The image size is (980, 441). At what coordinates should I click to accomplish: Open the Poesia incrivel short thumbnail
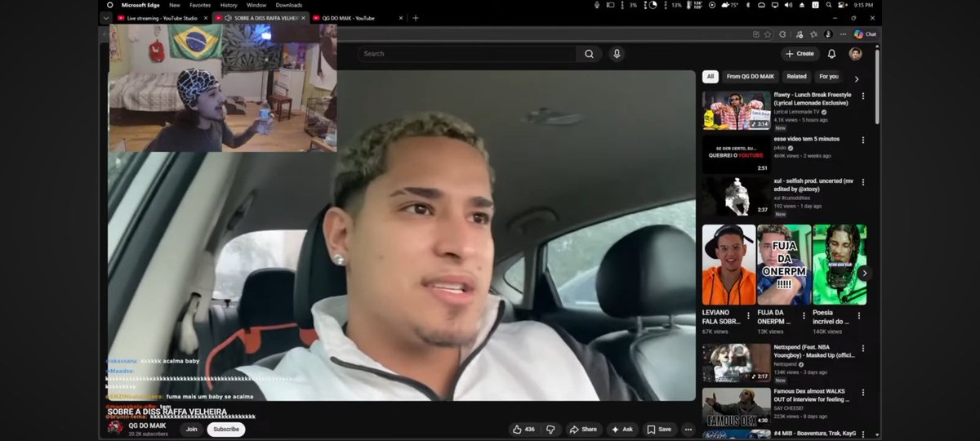tap(840, 265)
